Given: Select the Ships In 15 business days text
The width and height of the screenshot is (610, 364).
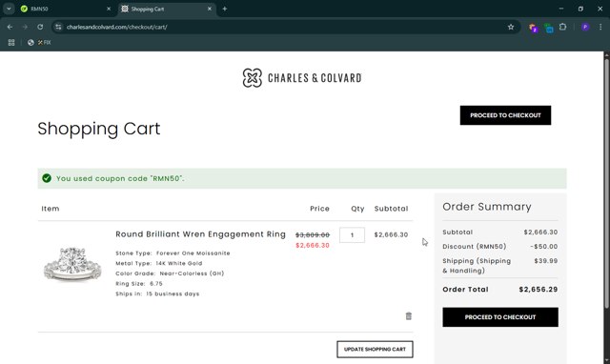Looking at the screenshot, I should 157,293.
